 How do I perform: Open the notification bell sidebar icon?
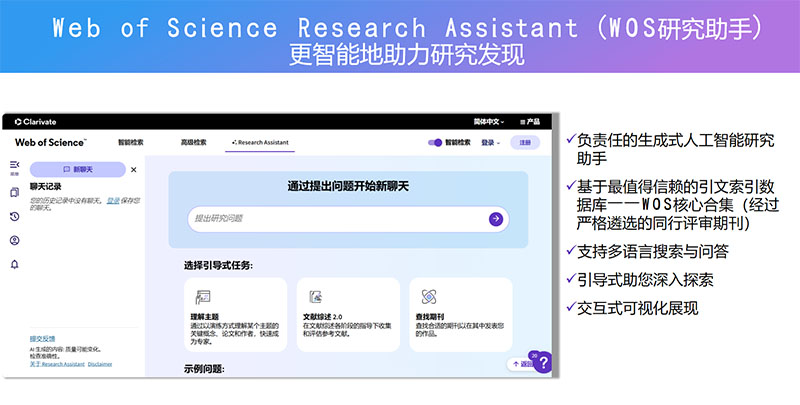14,264
